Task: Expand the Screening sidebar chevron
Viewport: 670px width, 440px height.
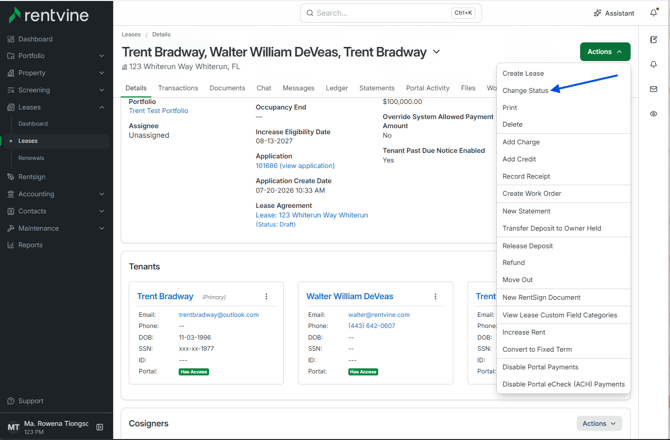Action: [102, 90]
